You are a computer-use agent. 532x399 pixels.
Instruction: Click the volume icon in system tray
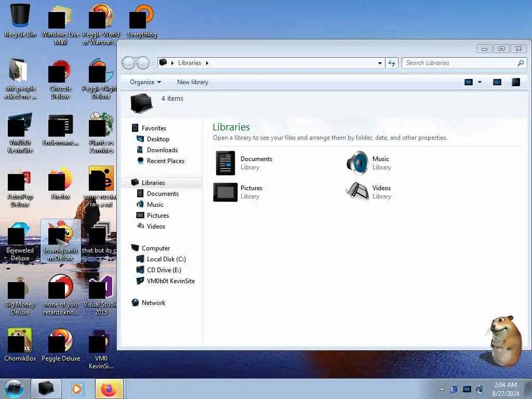[480, 389]
